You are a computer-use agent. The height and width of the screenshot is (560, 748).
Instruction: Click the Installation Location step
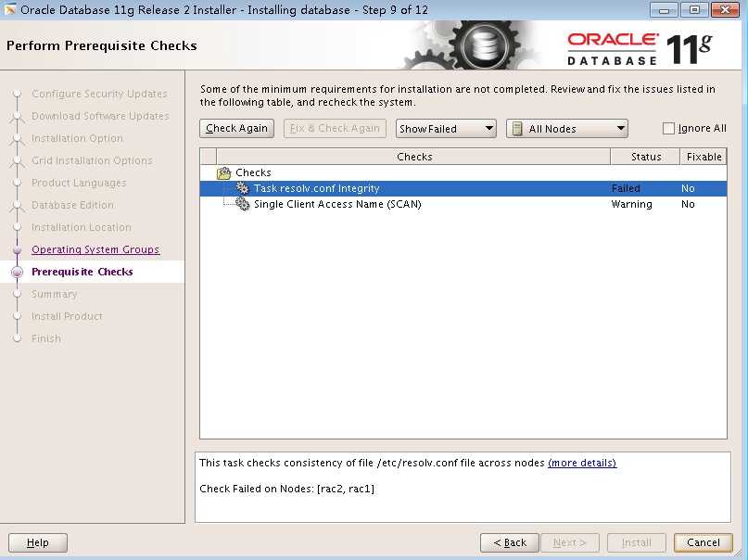[x=81, y=227]
